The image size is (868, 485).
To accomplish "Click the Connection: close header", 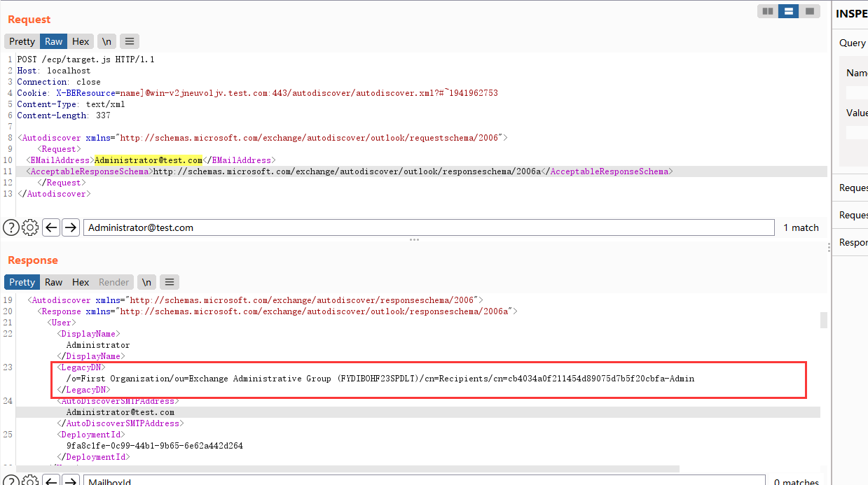I will (59, 82).
